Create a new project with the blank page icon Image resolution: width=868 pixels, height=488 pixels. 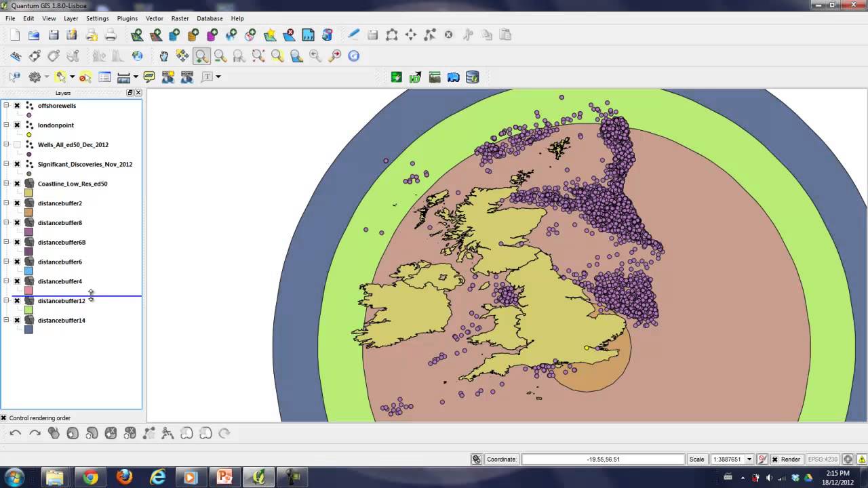click(15, 35)
